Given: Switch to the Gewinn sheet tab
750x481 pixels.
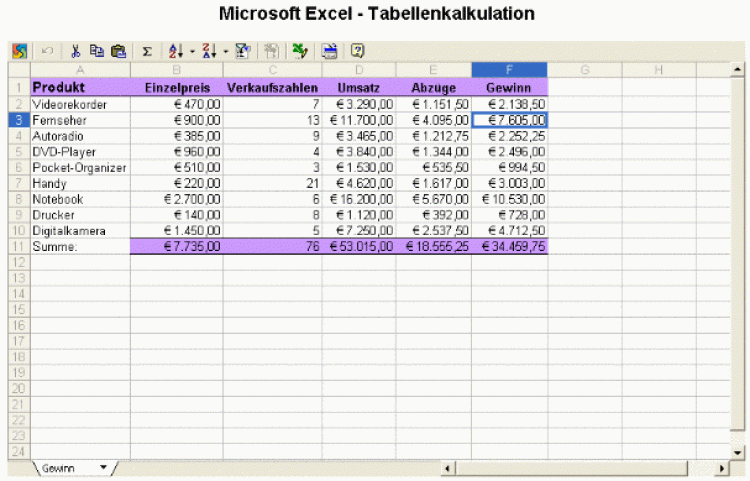Looking at the screenshot, I should pyautogui.click(x=62, y=467).
